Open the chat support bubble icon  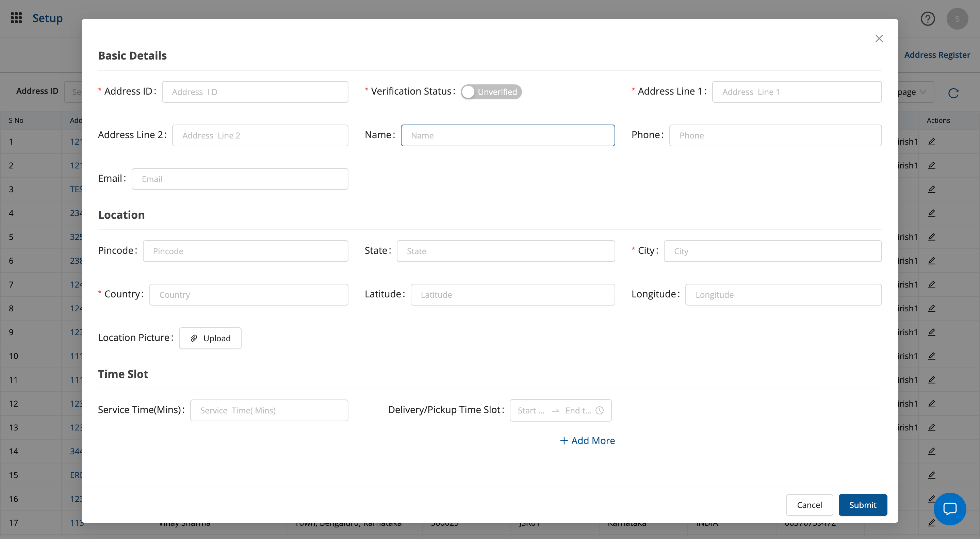pyautogui.click(x=950, y=509)
